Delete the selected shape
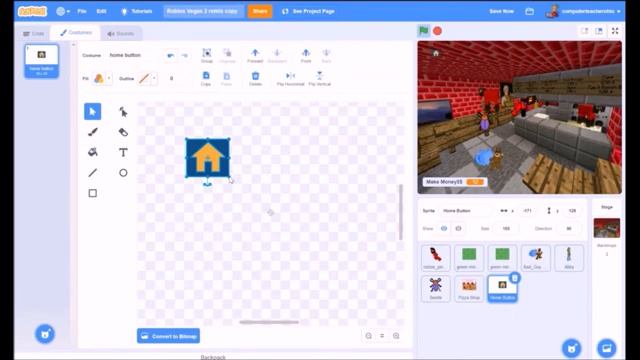This screenshot has width=640, height=360. 256,78
